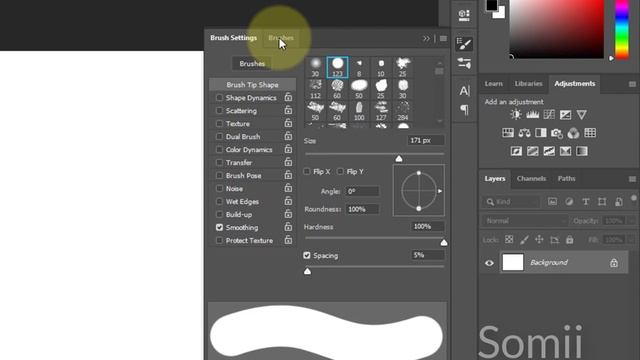Viewport: 640px width, 360px height.
Task: Add a Color Lookup adjustment
Action: 590,133
